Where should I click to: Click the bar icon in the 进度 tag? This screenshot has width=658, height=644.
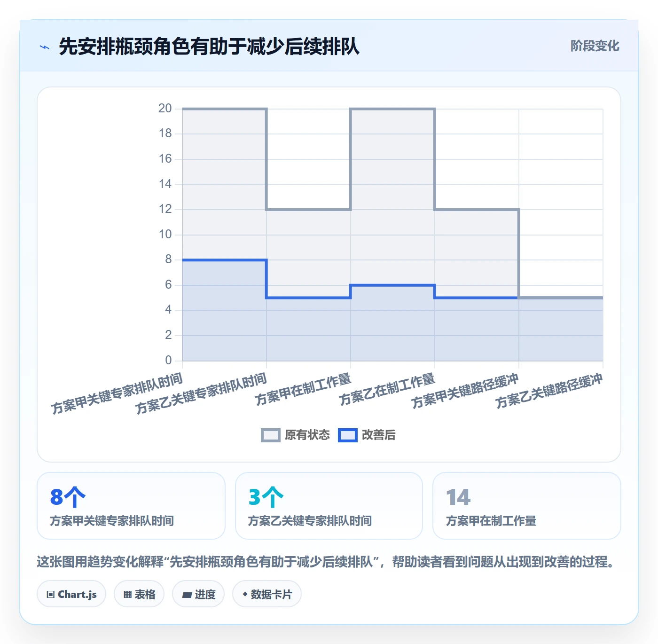[x=187, y=595]
